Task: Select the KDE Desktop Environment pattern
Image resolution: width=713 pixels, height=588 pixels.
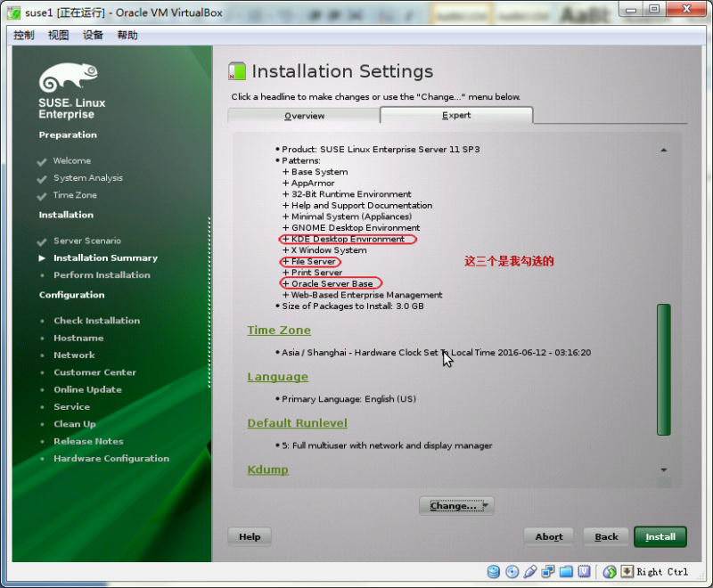Action: [x=346, y=239]
